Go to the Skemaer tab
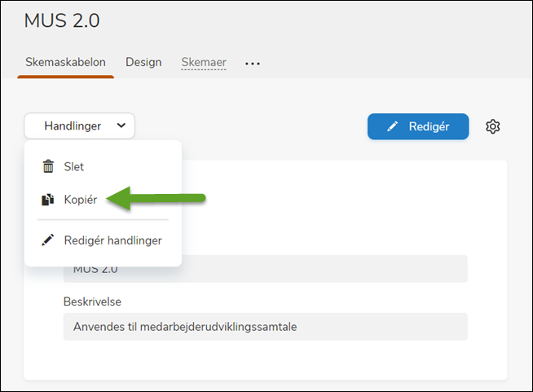 204,63
